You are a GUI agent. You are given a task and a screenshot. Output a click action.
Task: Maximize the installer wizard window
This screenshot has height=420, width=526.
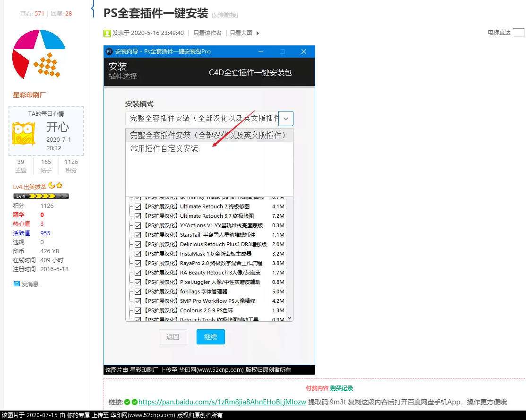[x=282, y=51]
